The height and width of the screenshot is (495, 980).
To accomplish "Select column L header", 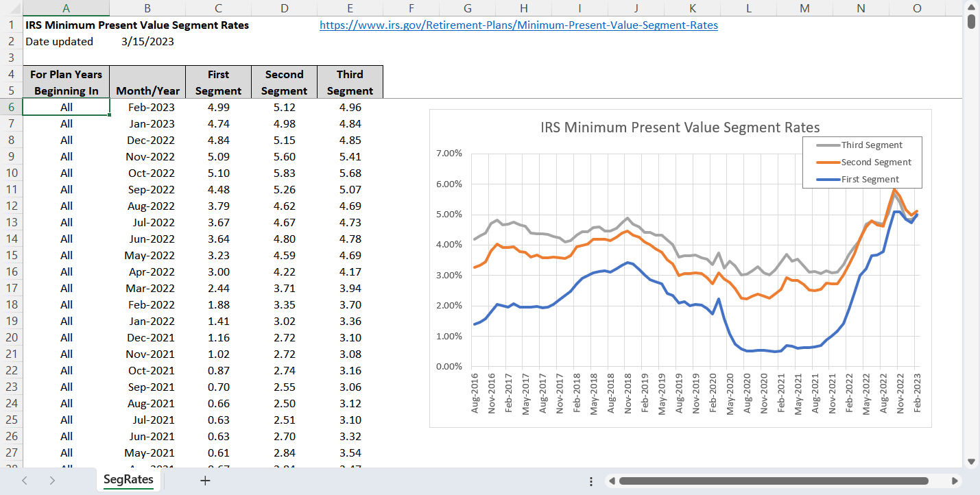I will [x=749, y=8].
